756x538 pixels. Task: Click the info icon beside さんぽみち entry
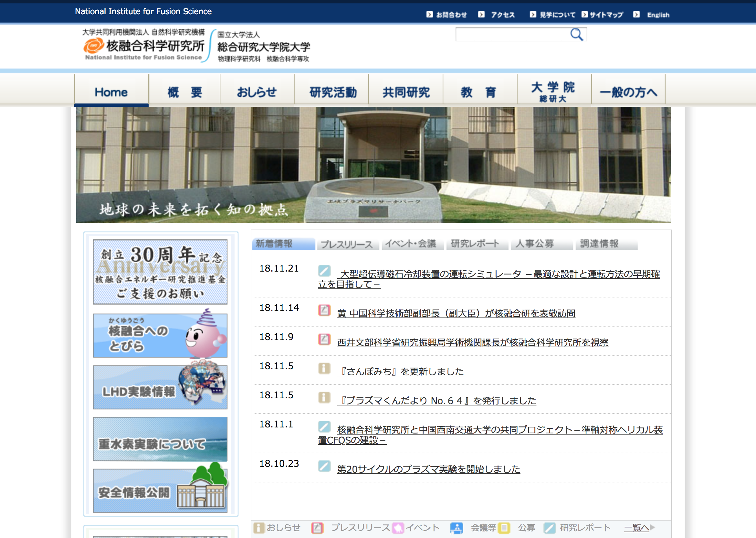tap(324, 368)
